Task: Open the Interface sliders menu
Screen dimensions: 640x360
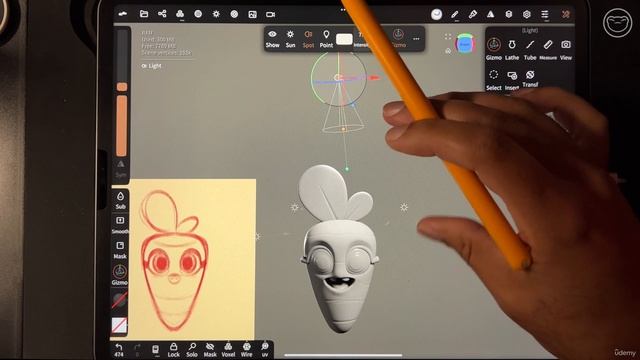Action: [544, 14]
